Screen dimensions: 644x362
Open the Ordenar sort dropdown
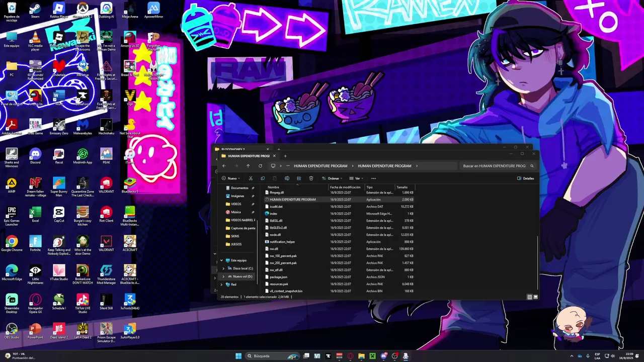click(x=332, y=178)
